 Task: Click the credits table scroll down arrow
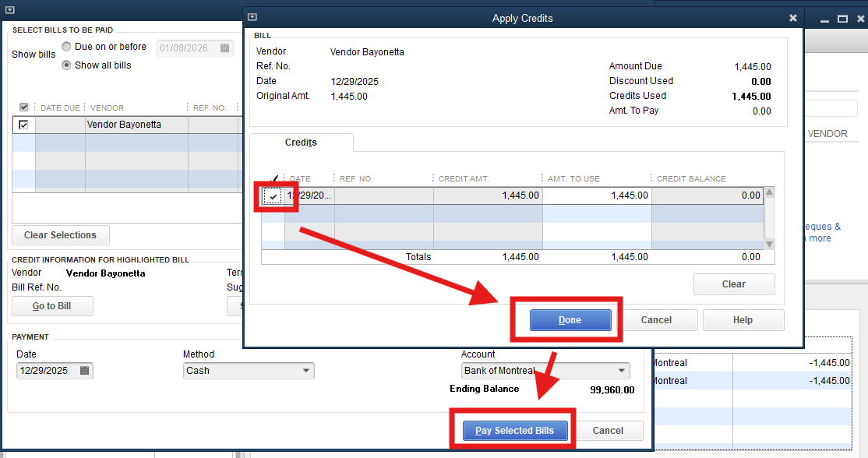click(x=770, y=244)
